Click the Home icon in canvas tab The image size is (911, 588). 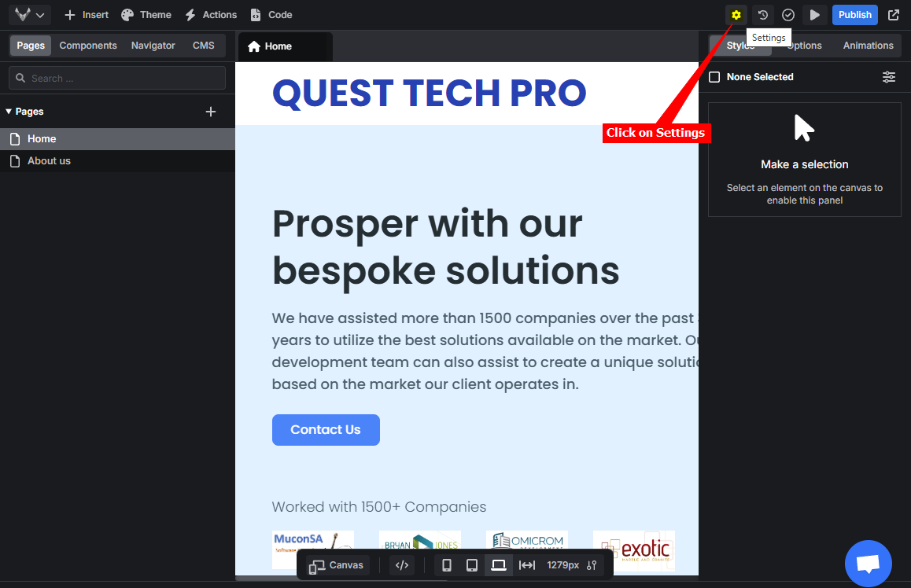pos(254,46)
